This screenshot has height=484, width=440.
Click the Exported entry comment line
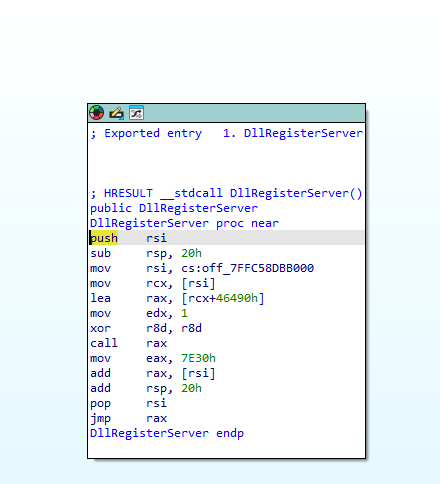pos(226,133)
